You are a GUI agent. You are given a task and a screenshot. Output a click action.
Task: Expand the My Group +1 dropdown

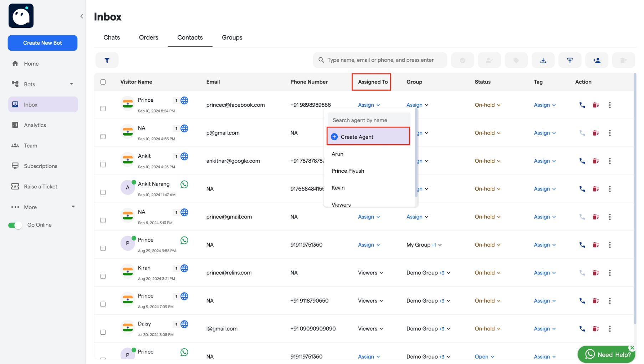click(424, 245)
